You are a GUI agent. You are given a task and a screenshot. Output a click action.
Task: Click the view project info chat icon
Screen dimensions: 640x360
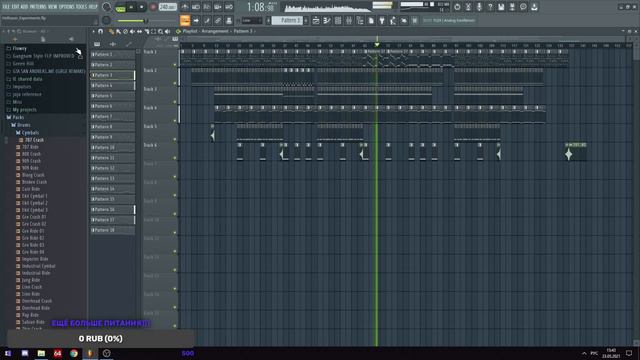point(523,7)
